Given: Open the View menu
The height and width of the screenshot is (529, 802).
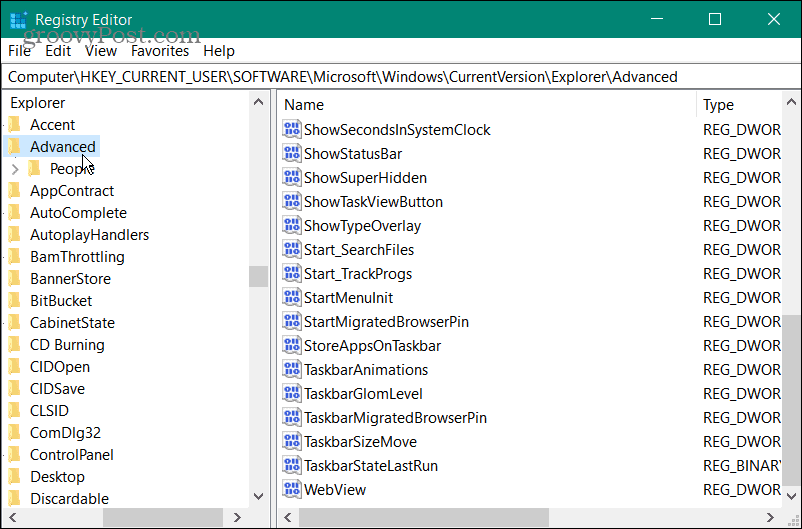Looking at the screenshot, I should (x=101, y=51).
